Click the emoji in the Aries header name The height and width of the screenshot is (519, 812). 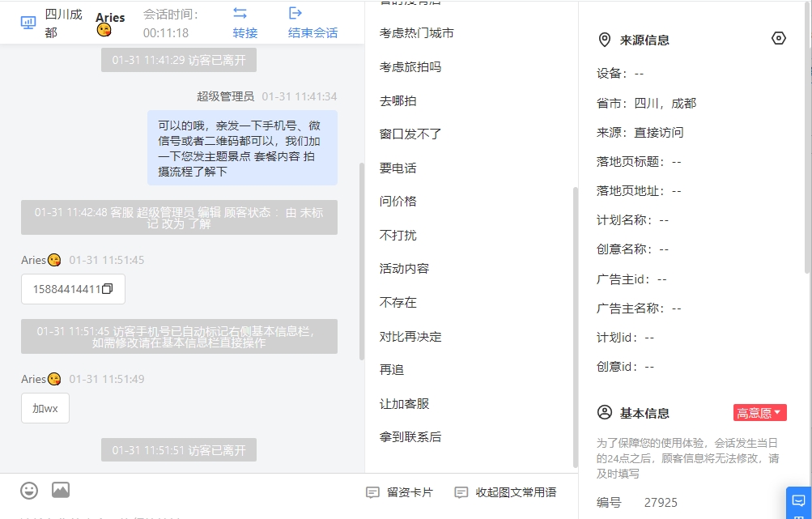coord(104,31)
